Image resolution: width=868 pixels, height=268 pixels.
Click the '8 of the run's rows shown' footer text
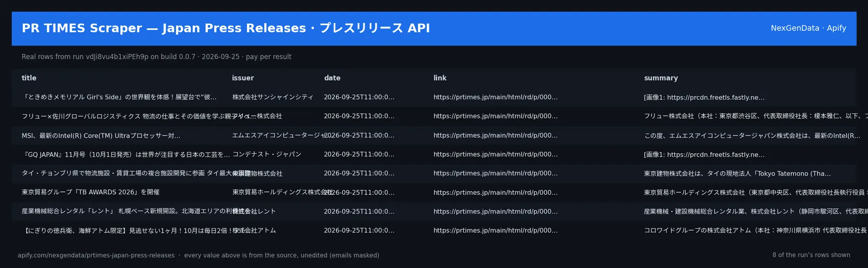click(811, 255)
